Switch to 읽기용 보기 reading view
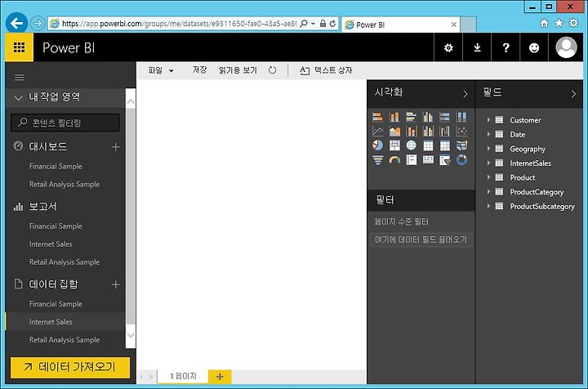This screenshot has width=588, height=389. pos(238,70)
